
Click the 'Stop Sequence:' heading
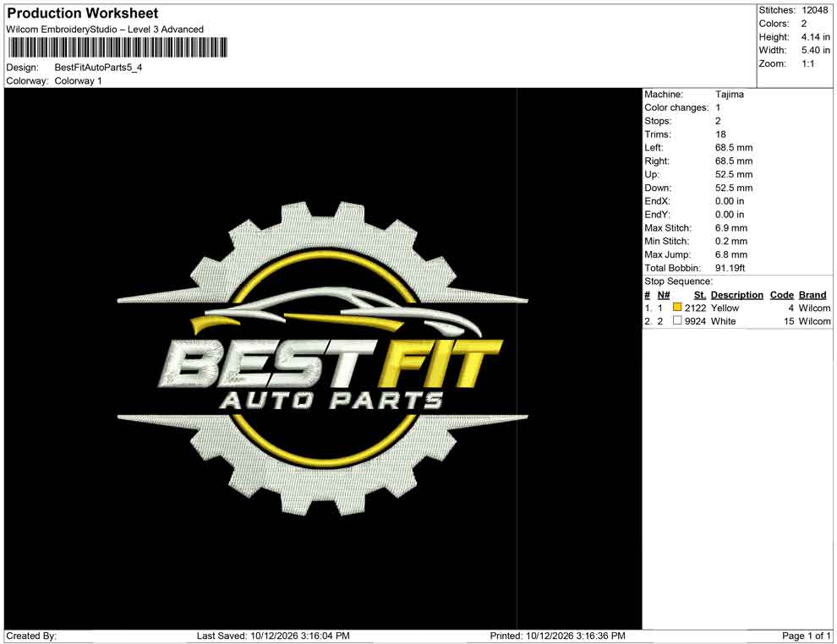pyautogui.click(x=678, y=281)
